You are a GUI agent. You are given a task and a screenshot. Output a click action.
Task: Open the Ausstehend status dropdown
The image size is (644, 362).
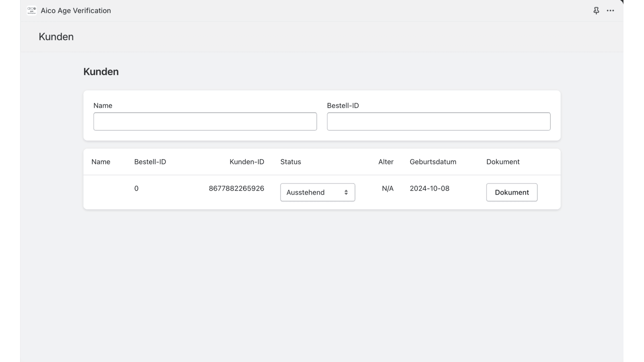click(x=317, y=193)
